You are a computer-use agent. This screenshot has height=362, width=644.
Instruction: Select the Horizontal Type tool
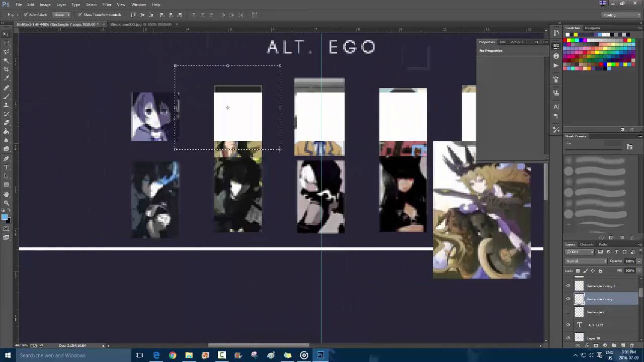(x=7, y=167)
